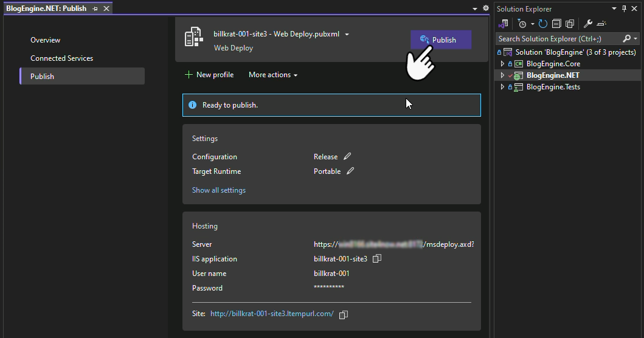Open Properties with the wrench icon
The height and width of the screenshot is (338, 644).
coord(588,24)
